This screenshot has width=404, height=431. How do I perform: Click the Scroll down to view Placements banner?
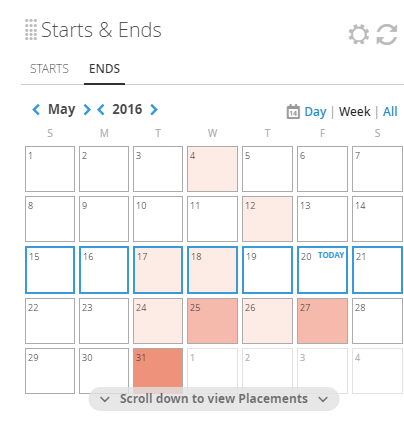(x=214, y=399)
